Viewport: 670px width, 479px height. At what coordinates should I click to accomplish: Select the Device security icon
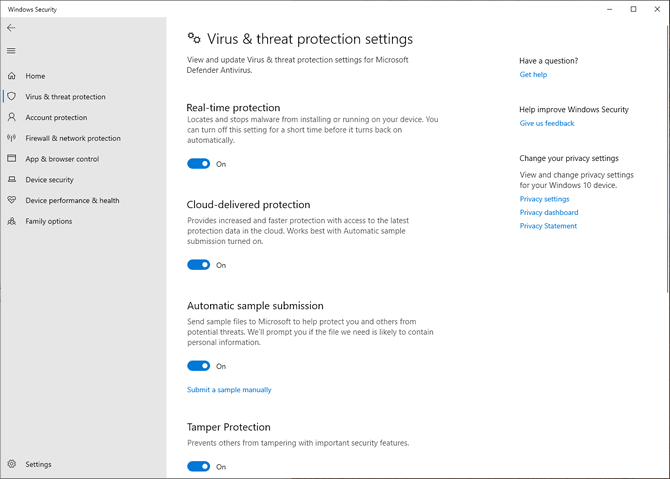click(x=12, y=180)
